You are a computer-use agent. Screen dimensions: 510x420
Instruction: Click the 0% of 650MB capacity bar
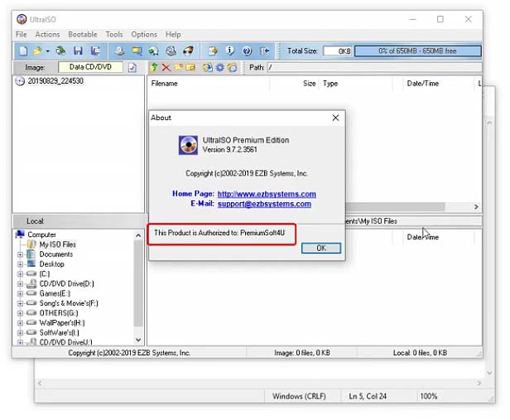[417, 51]
